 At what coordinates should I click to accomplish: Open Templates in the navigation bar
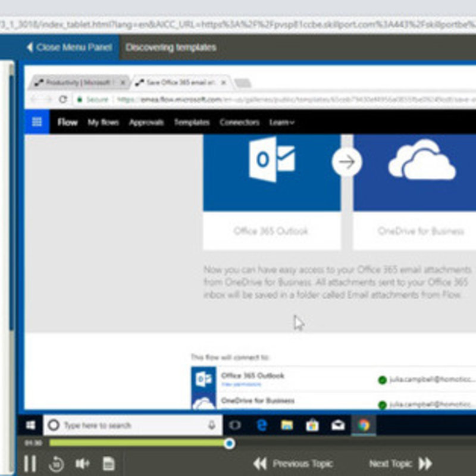[192, 123]
